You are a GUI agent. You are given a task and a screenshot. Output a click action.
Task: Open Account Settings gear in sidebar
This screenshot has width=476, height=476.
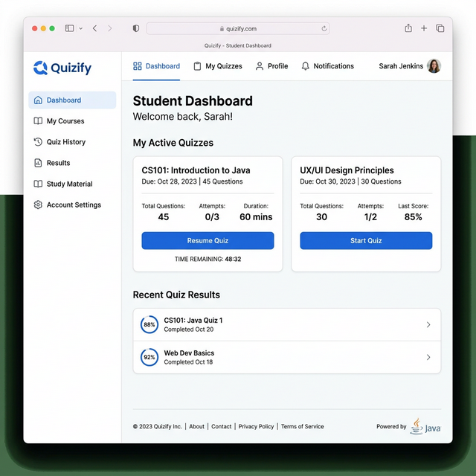[x=39, y=205]
